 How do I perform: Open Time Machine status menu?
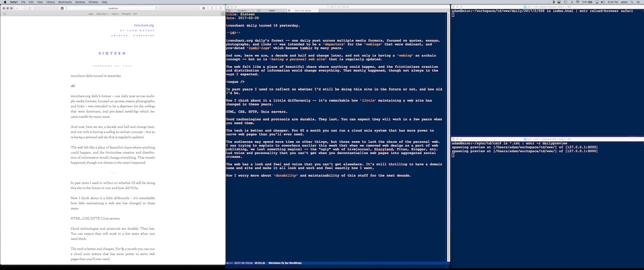tap(565, 2)
